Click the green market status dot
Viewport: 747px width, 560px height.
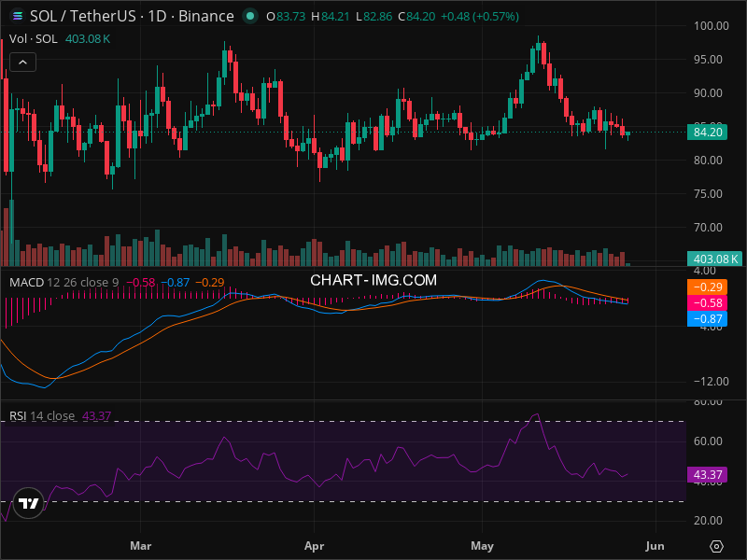(x=249, y=16)
